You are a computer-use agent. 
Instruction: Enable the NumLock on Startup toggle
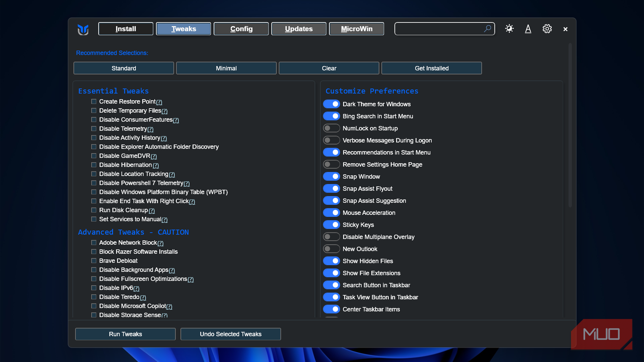click(331, 128)
